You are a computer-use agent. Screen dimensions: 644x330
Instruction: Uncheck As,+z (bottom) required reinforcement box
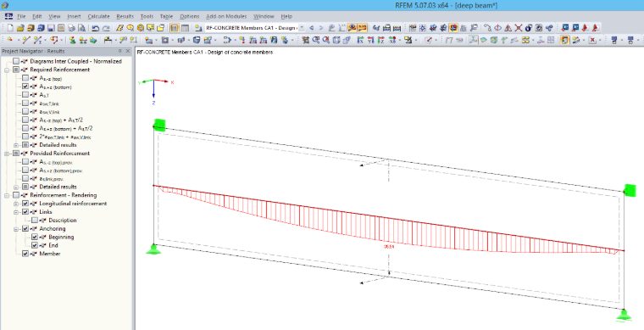pyautogui.click(x=25, y=87)
